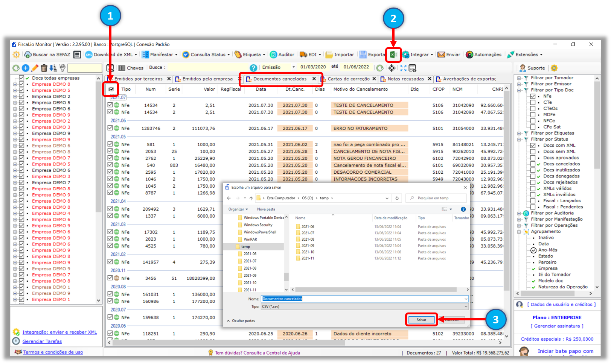Click the blue plus add-company icon

click(26, 68)
